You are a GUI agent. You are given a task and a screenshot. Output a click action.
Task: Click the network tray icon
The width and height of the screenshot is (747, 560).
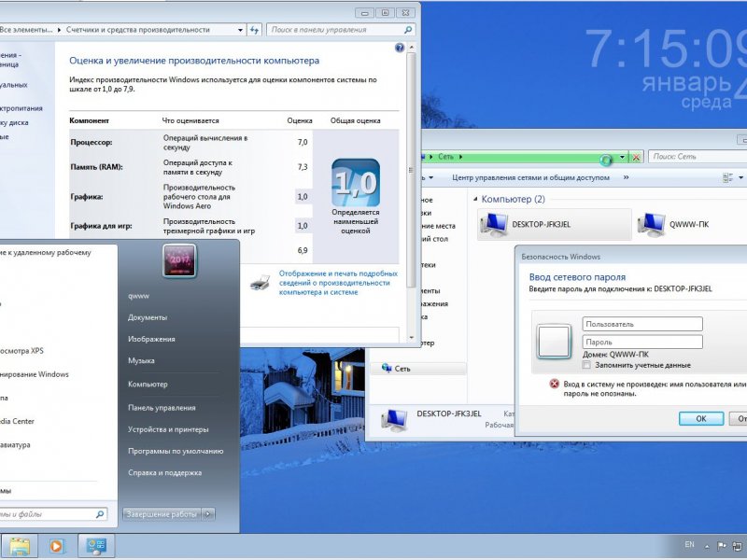coord(738,546)
